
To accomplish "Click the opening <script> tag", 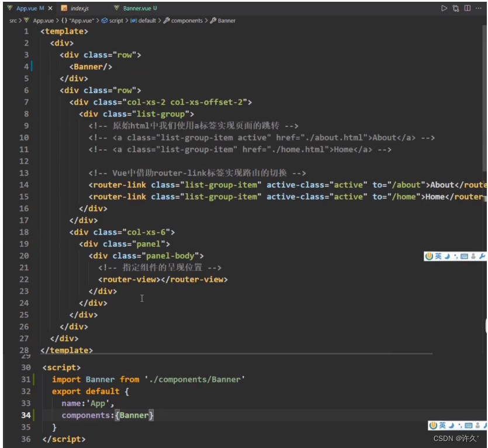I will [61, 368].
